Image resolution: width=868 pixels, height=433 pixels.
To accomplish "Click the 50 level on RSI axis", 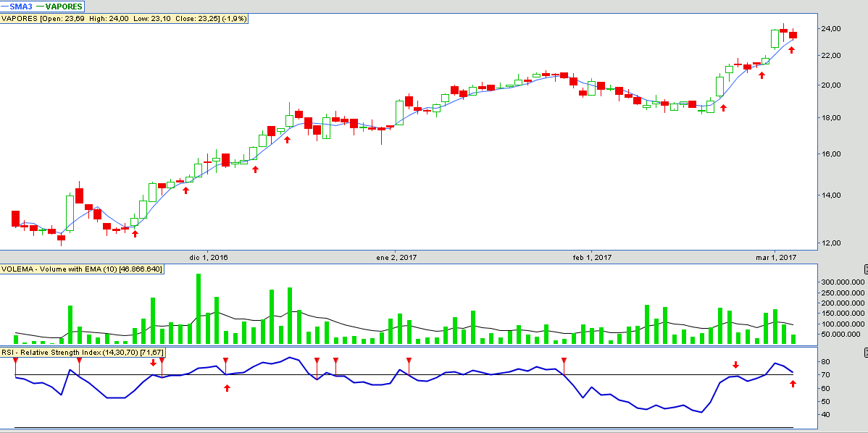I will point(827,401).
